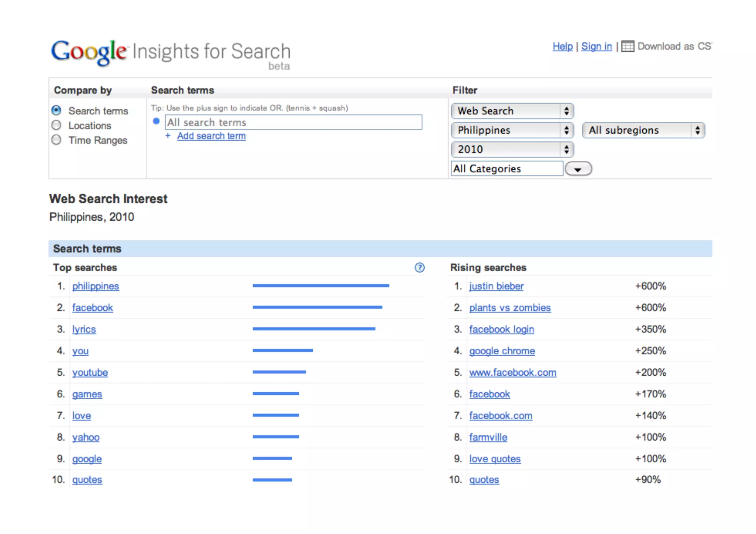Click the plants vs zombies link

pos(510,307)
